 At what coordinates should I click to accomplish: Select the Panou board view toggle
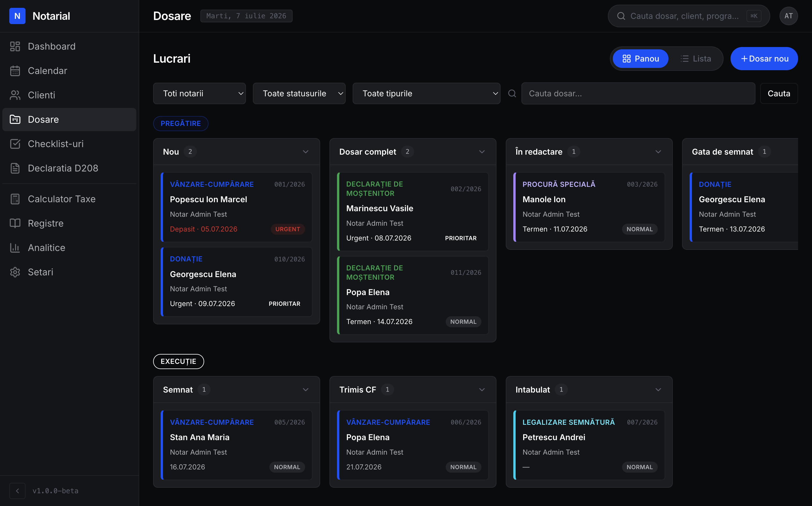coord(640,59)
